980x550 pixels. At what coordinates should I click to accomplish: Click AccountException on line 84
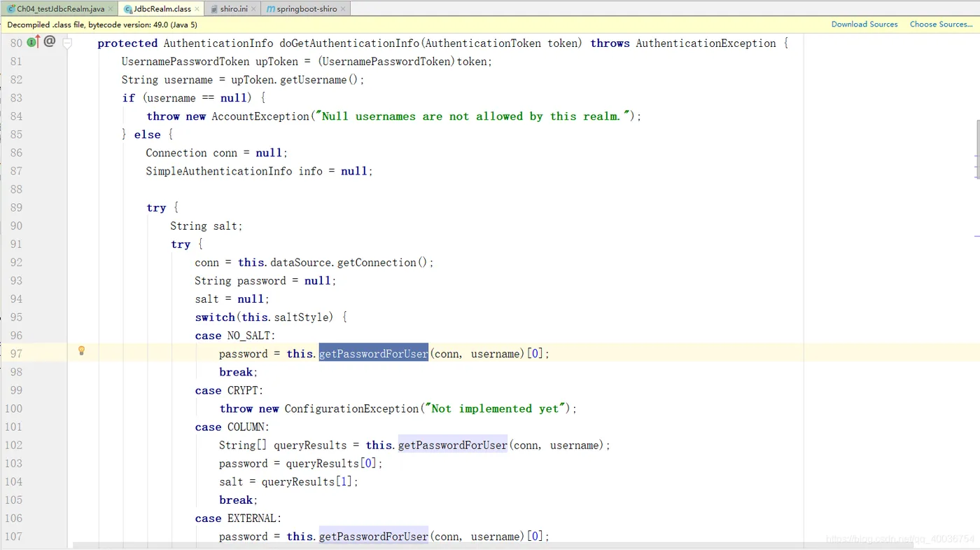[x=260, y=116]
